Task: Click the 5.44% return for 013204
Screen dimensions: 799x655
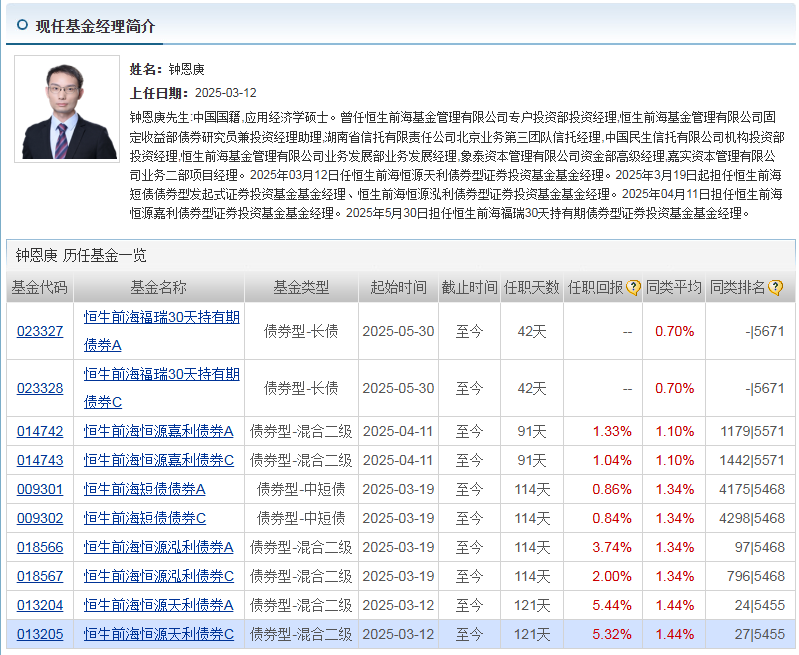Action: click(x=611, y=606)
